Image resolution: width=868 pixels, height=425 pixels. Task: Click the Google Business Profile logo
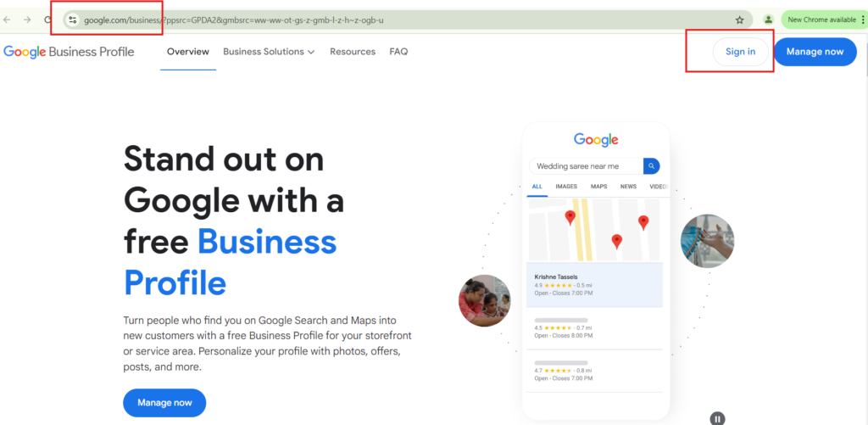[69, 52]
